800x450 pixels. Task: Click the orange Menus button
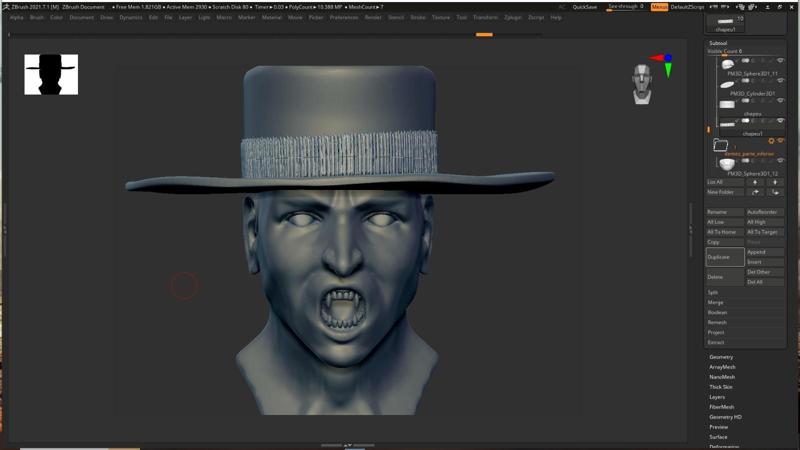(659, 7)
